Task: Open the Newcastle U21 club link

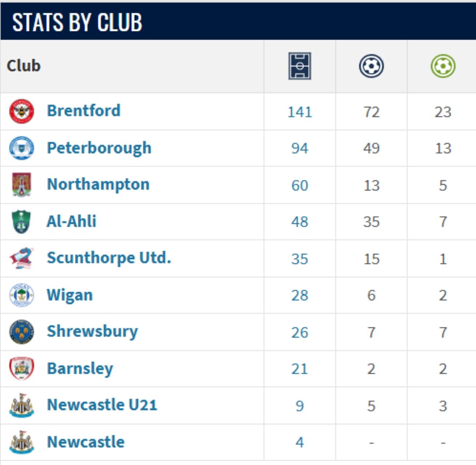Action: (102, 405)
